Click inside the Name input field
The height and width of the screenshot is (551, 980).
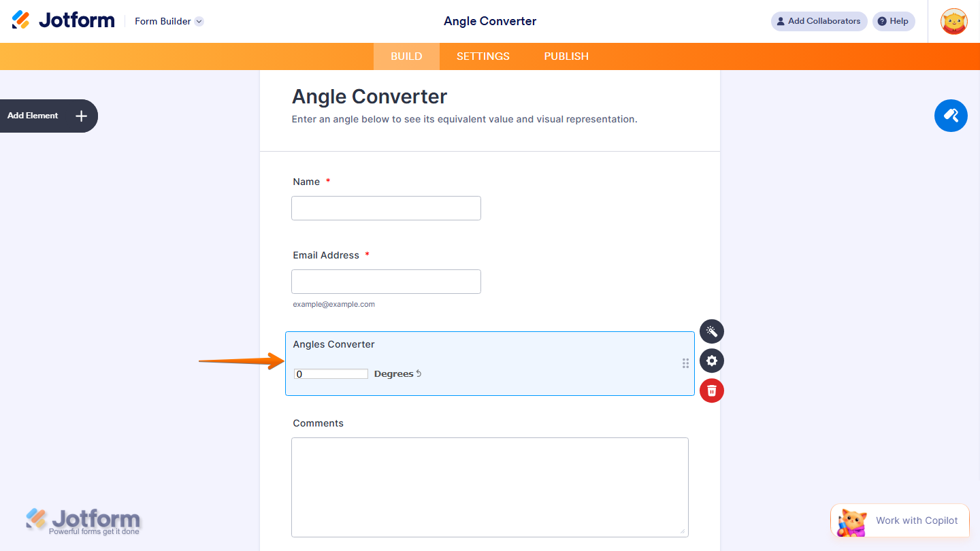386,208
